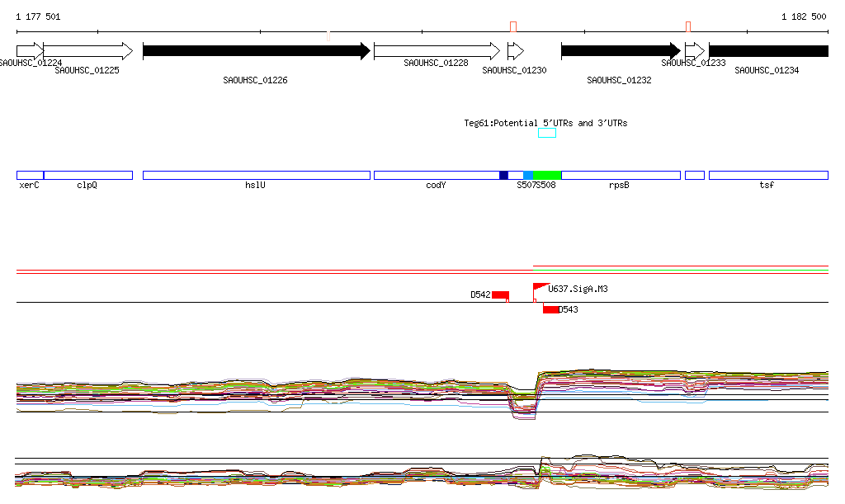The image size is (845, 504).
Task: Click the cyan Teg61 UTR box
Action: (547, 133)
